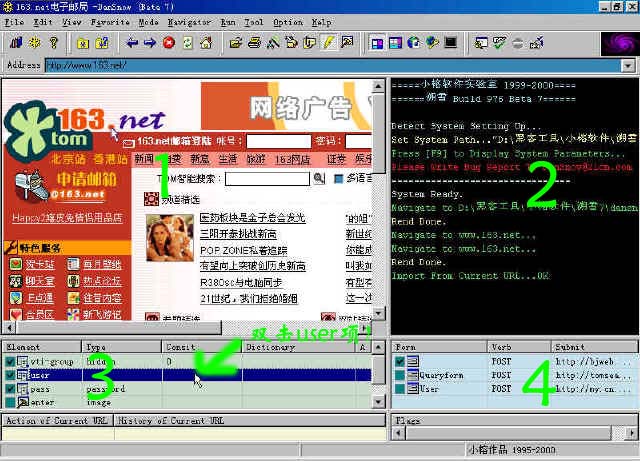Click the second globe toolbar icon
Screen dimensions: 640x461
pos(432,42)
